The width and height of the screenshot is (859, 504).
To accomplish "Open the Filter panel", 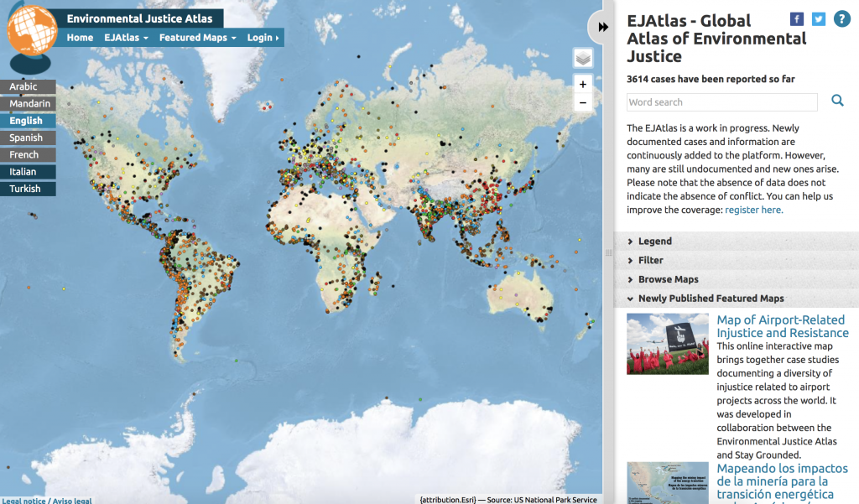I will pyautogui.click(x=650, y=260).
